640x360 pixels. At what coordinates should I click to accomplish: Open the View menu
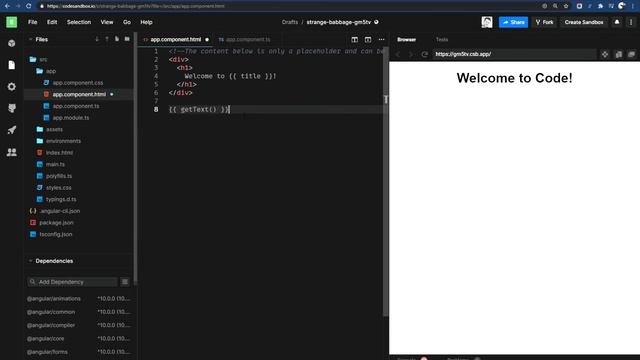(x=107, y=22)
